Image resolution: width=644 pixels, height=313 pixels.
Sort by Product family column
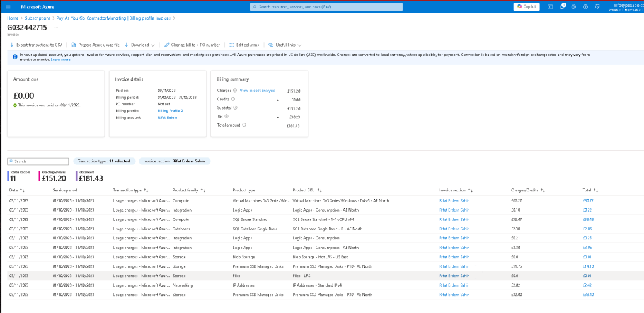click(189, 190)
